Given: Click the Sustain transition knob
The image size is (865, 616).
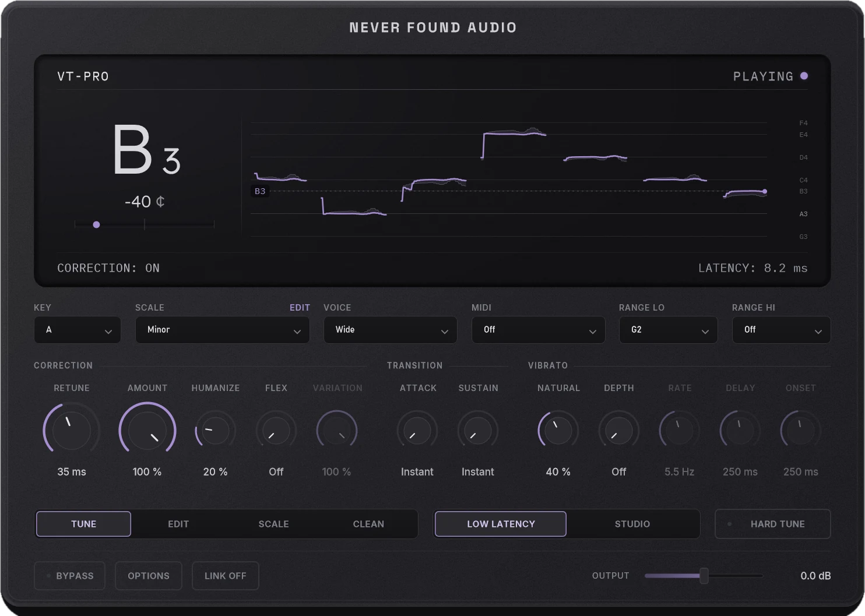Looking at the screenshot, I should 478,431.
